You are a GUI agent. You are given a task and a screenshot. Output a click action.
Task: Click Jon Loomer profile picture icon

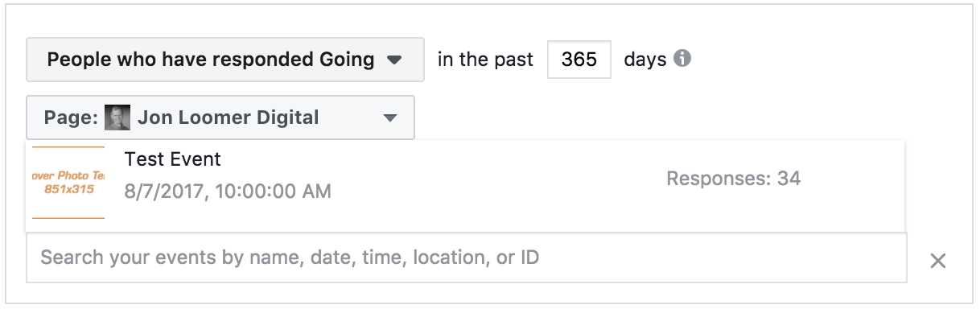coord(117,117)
